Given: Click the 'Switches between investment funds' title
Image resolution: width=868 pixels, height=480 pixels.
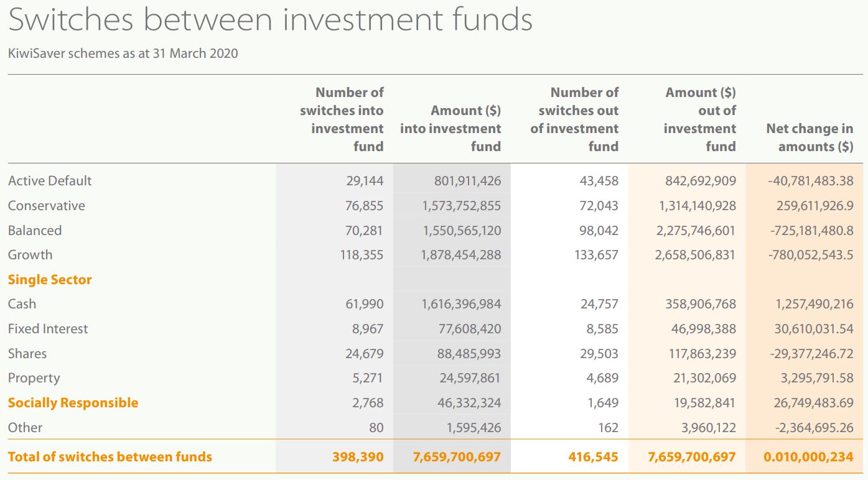Looking at the screenshot, I should 270,19.
